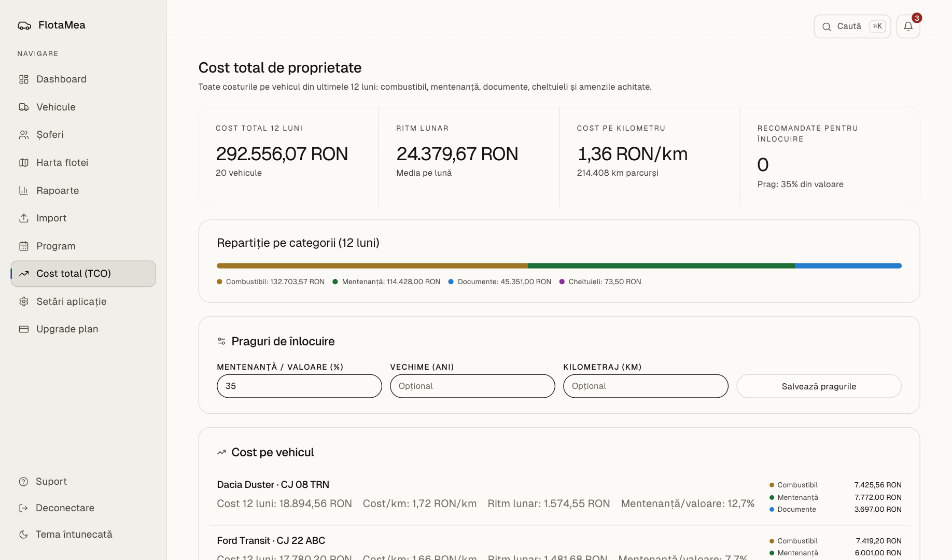Viewport: 952px width, 560px height.
Task: Click the Rapoarte bar chart icon
Action: [x=24, y=190]
